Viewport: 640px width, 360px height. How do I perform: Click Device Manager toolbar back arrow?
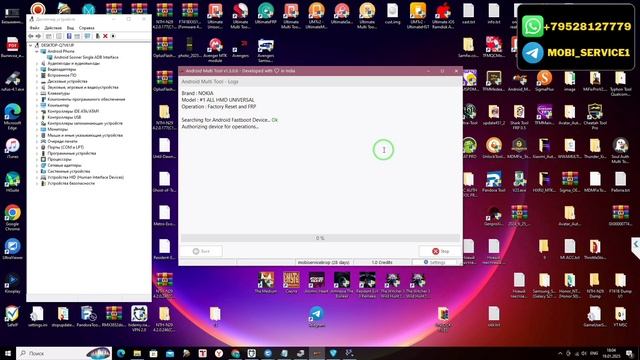point(31,36)
